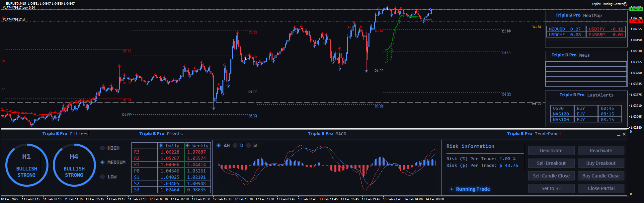
Task: Click the Buy Breakout button
Action: [601, 163]
